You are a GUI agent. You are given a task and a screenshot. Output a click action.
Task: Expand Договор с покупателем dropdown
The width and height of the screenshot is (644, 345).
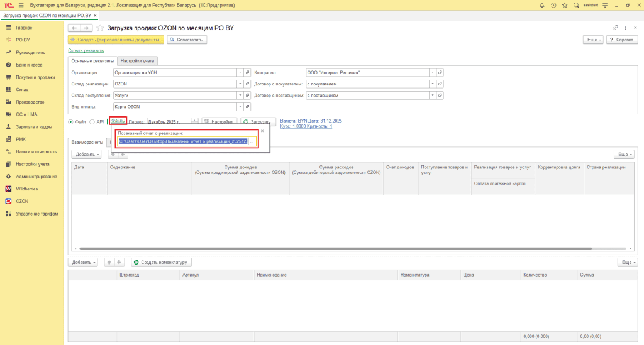click(433, 84)
